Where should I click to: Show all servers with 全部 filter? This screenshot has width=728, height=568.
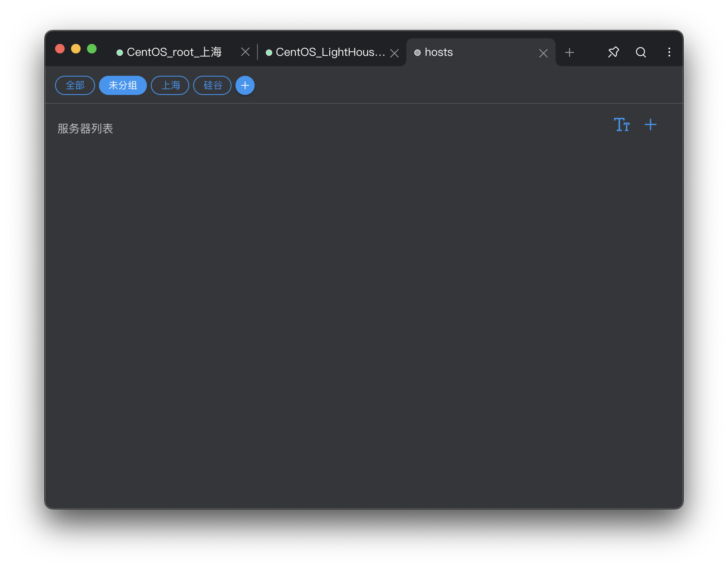pos(75,85)
